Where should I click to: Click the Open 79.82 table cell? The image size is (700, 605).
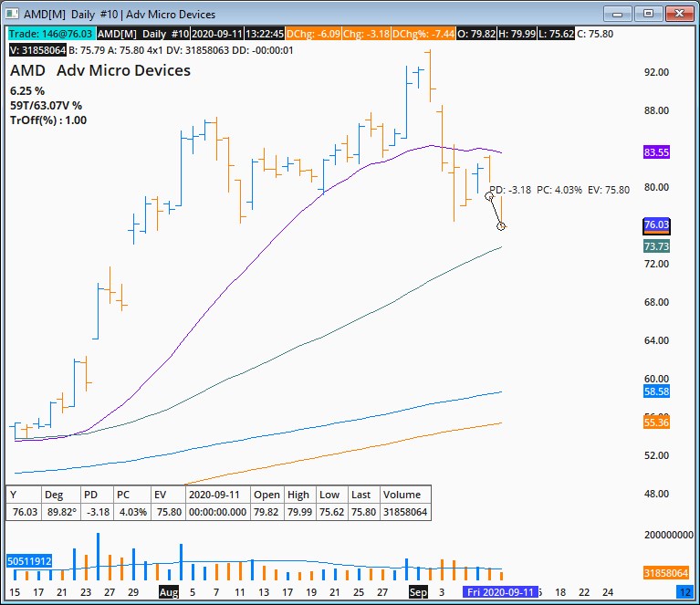point(267,512)
